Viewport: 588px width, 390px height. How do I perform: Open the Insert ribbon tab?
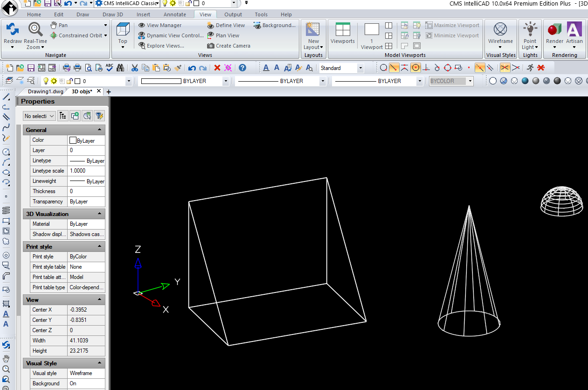click(144, 14)
